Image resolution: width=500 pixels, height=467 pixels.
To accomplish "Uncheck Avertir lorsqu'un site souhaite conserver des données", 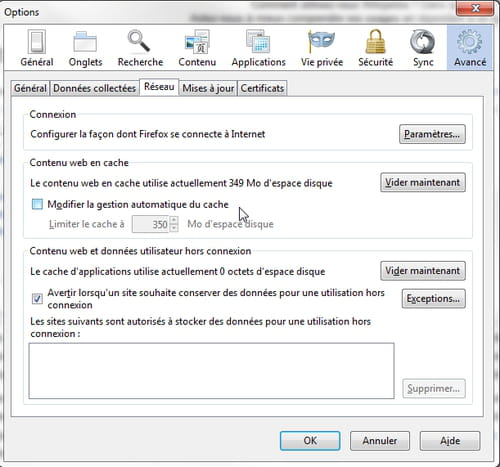I will pyautogui.click(x=37, y=298).
